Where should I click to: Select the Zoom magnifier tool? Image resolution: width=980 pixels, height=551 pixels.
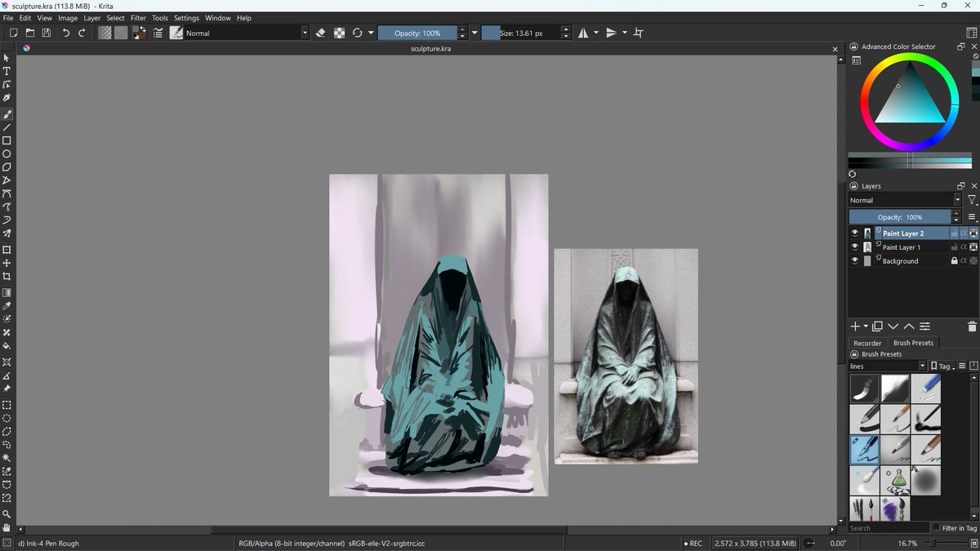point(7,514)
